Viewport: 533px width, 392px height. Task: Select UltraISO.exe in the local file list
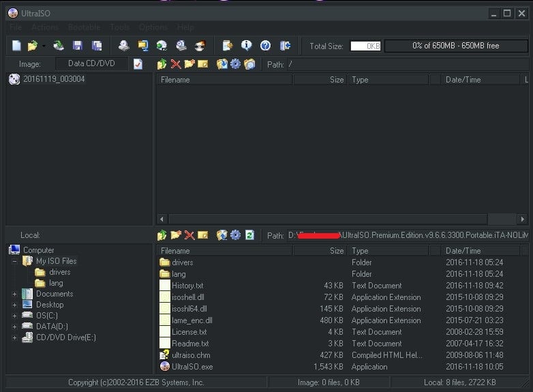(x=192, y=367)
